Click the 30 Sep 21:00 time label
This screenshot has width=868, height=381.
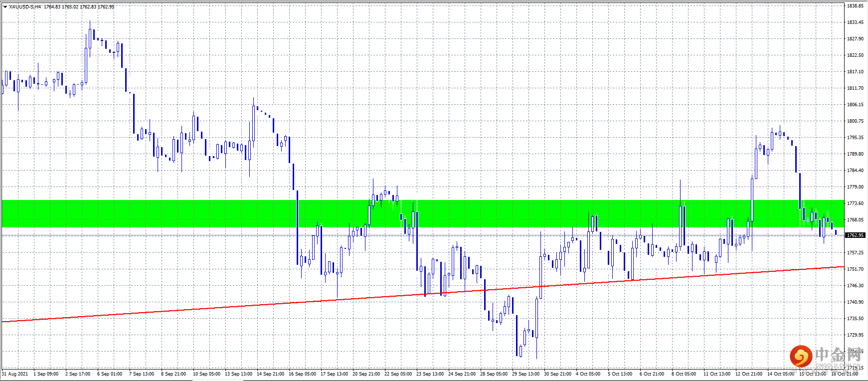click(x=558, y=374)
